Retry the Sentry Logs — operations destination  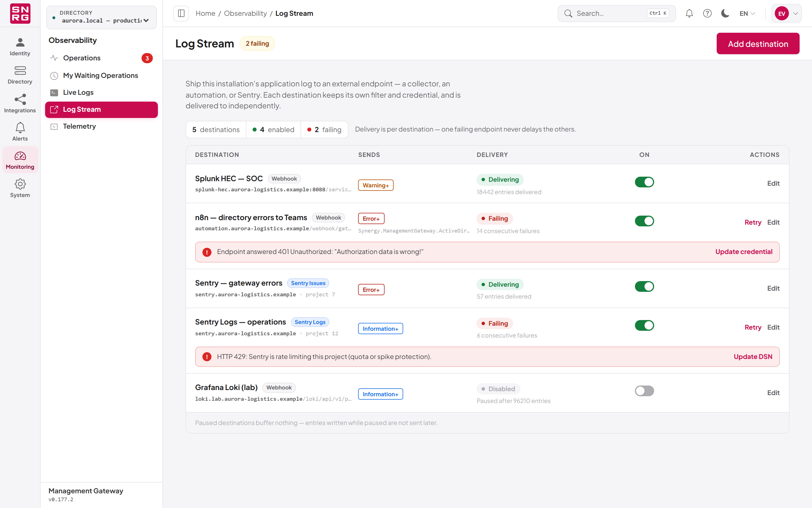[753, 327]
